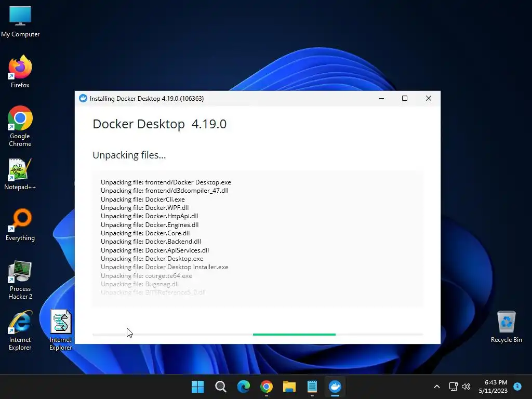This screenshot has height=399, width=532.
Task: Select log line 'frontend/Docker Desktop.exe'
Action: click(x=166, y=182)
